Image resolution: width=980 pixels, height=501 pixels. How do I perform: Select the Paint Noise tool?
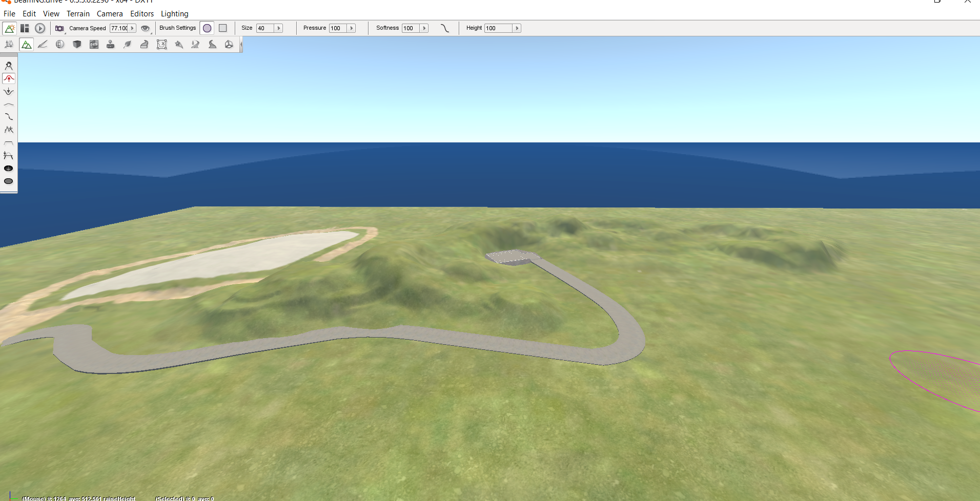9,130
